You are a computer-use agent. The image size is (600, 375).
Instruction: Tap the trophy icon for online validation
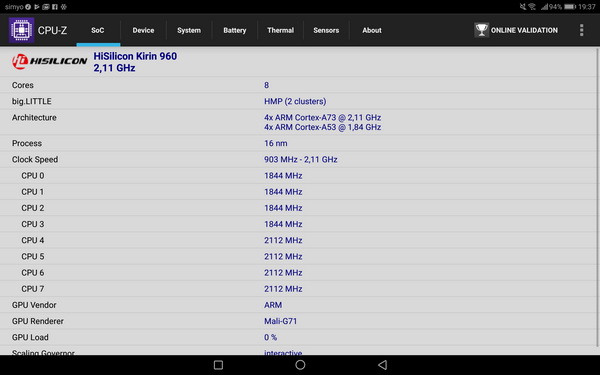coord(481,30)
